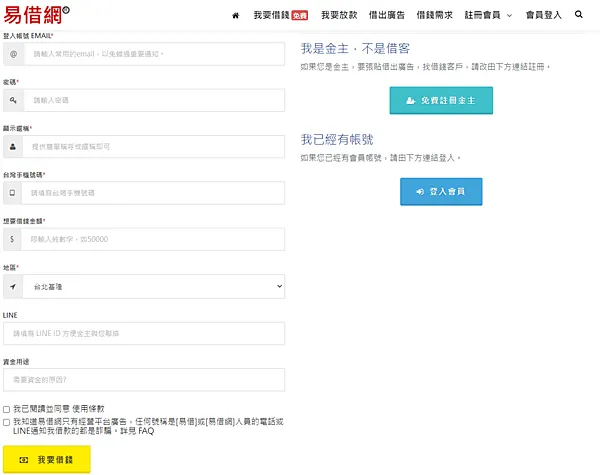
Task: Click the location arrow icon beside region
Action: click(13, 286)
